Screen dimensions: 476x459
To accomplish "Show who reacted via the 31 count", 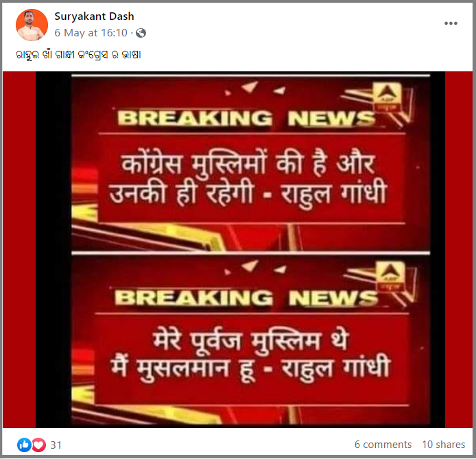I will click(56, 445).
